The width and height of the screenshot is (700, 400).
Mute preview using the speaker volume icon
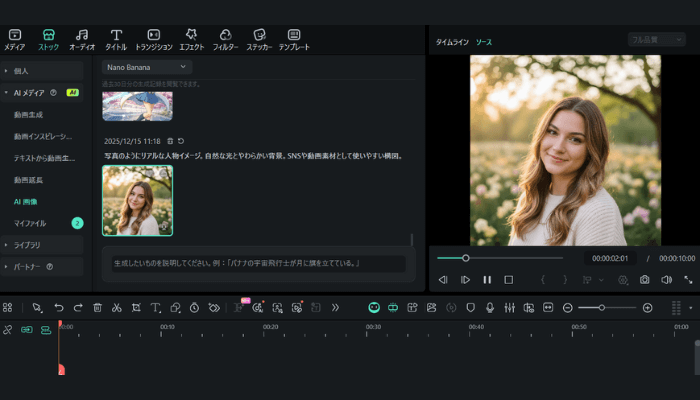click(666, 280)
